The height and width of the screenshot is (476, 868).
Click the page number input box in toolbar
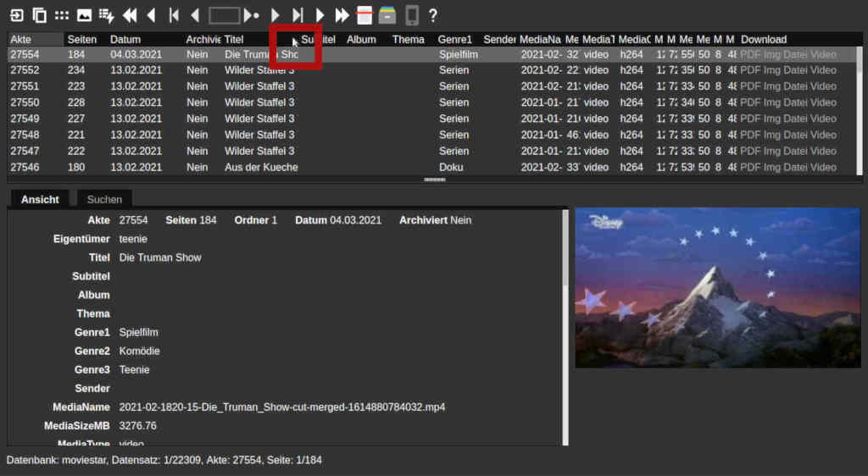(x=225, y=14)
